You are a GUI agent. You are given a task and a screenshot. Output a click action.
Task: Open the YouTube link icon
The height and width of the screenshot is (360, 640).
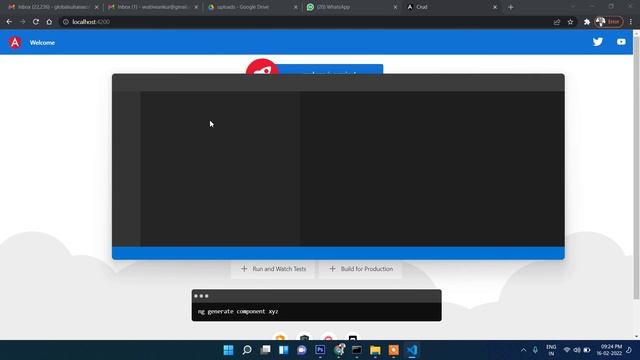click(x=621, y=42)
